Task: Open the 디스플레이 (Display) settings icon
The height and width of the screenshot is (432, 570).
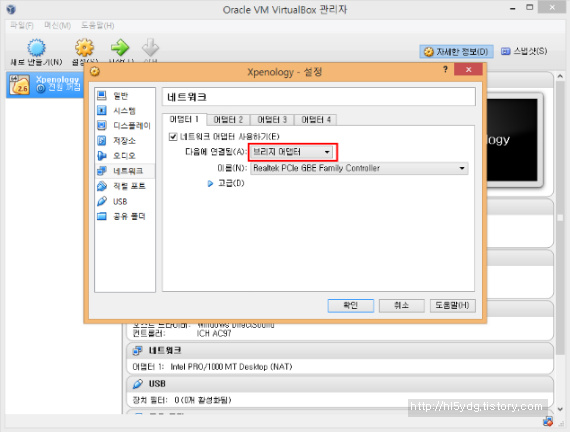Action: pyautogui.click(x=102, y=125)
